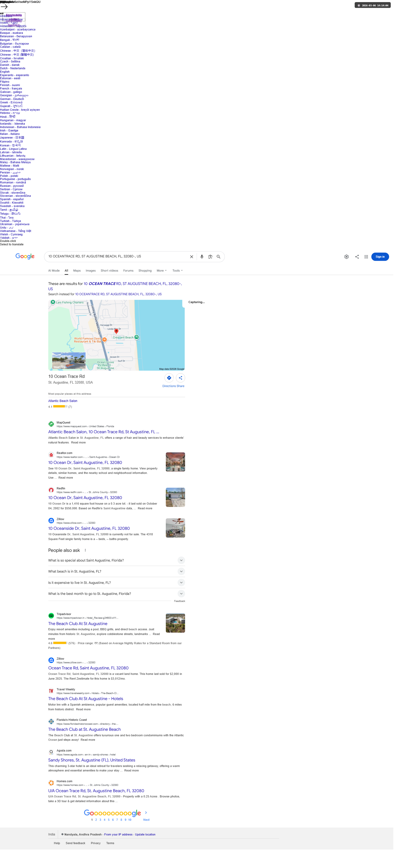This screenshot has width=398, height=868.
Task: Open Zillow Ocean Trace Rd result
Action: tap(88, 668)
